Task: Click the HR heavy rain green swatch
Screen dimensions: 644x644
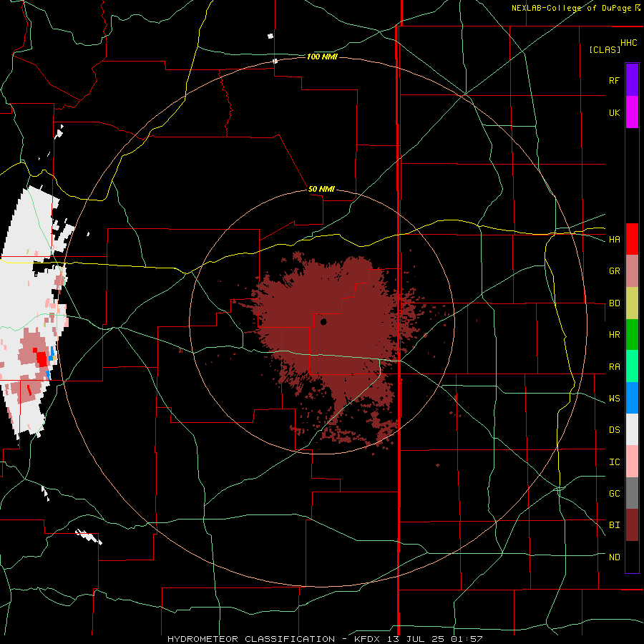Action: click(632, 334)
